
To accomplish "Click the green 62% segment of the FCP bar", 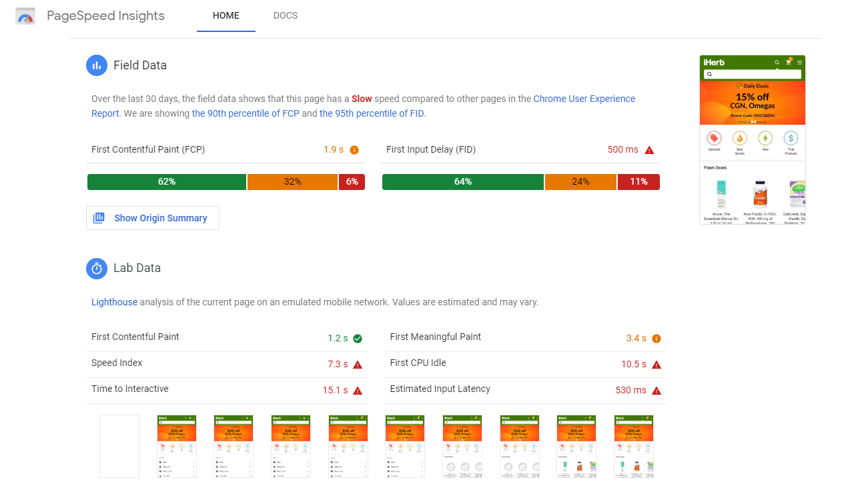I will (166, 181).
